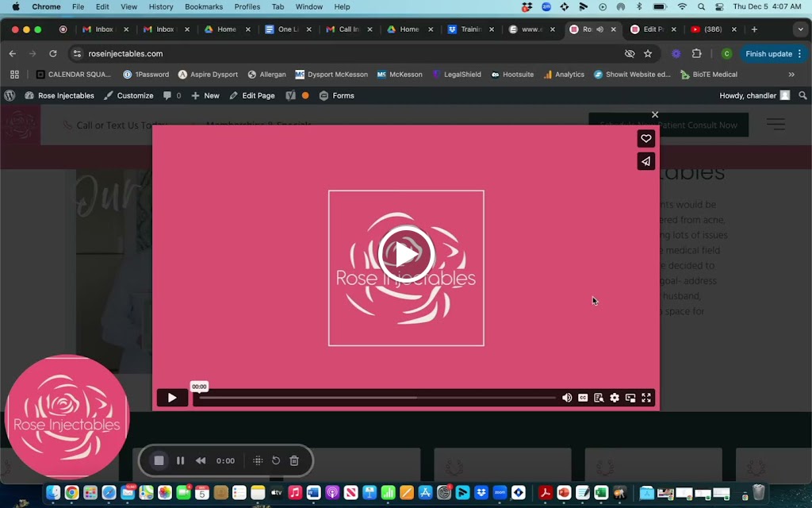Open Rose Injectables site menu in the admin bar

(x=59, y=95)
